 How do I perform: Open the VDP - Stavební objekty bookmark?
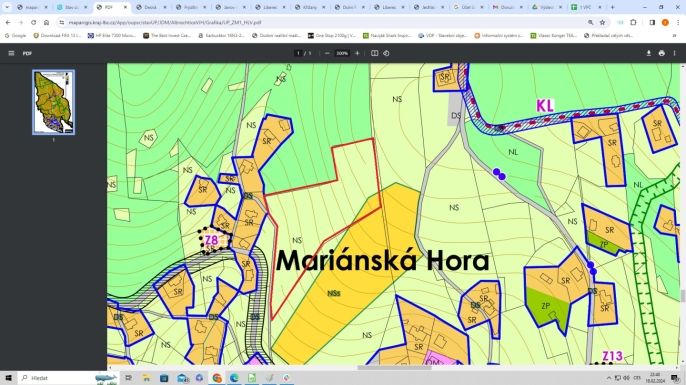[x=442, y=35]
